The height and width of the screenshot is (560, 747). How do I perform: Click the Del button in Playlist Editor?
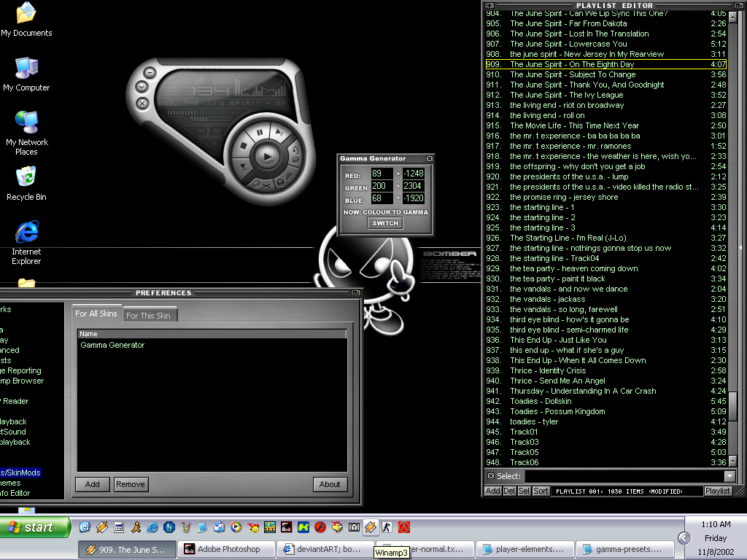[x=508, y=491]
